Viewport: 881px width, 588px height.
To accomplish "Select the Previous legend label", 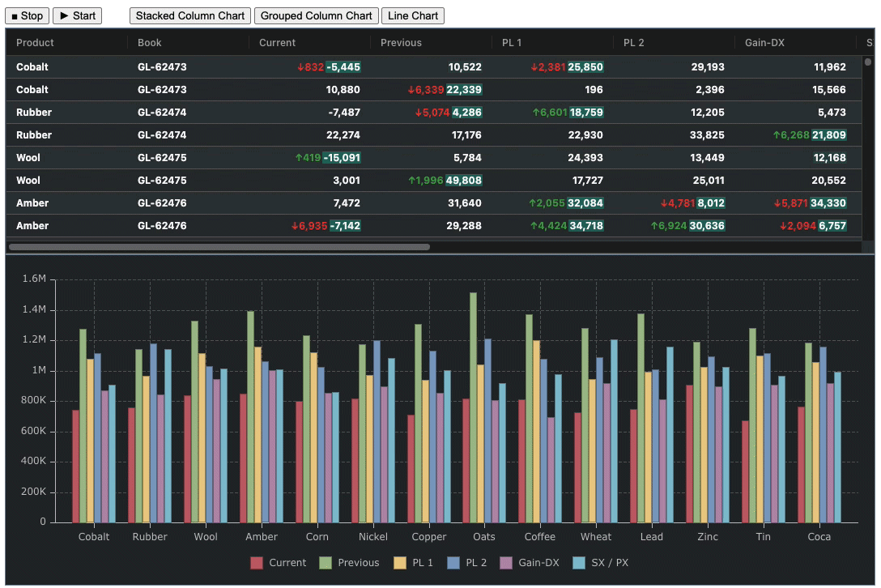I will [359, 563].
